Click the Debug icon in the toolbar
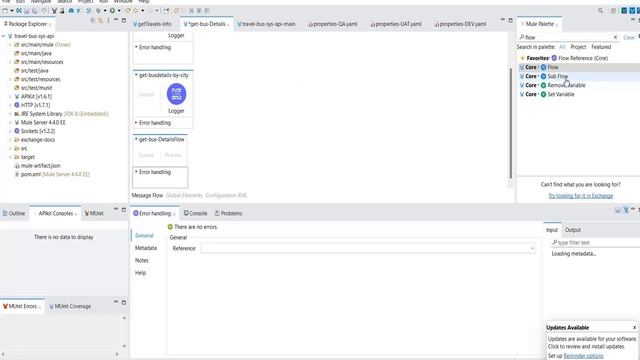 (98, 11)
